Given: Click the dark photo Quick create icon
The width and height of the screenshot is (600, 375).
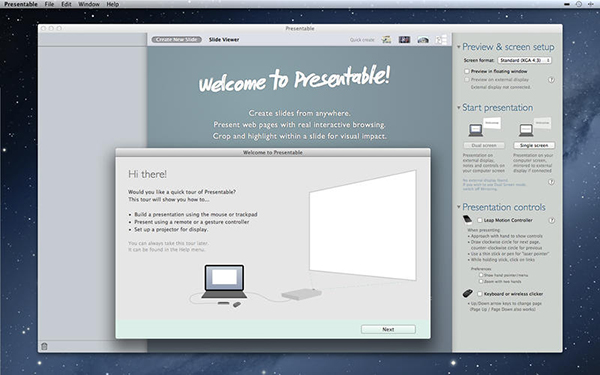Looking at the screenshot, I should coord(404,39).
